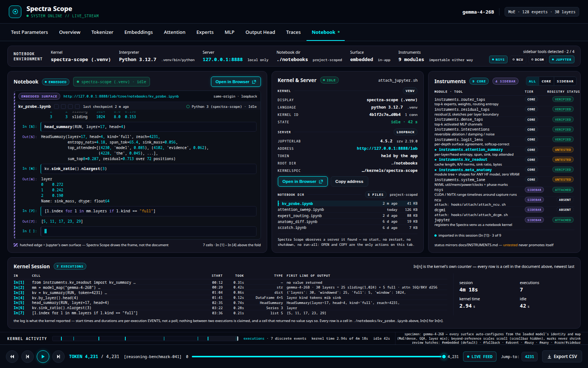Select the instruments.attention_summary module row
Viewport: 588px width, 368px height.
[504, 152]
